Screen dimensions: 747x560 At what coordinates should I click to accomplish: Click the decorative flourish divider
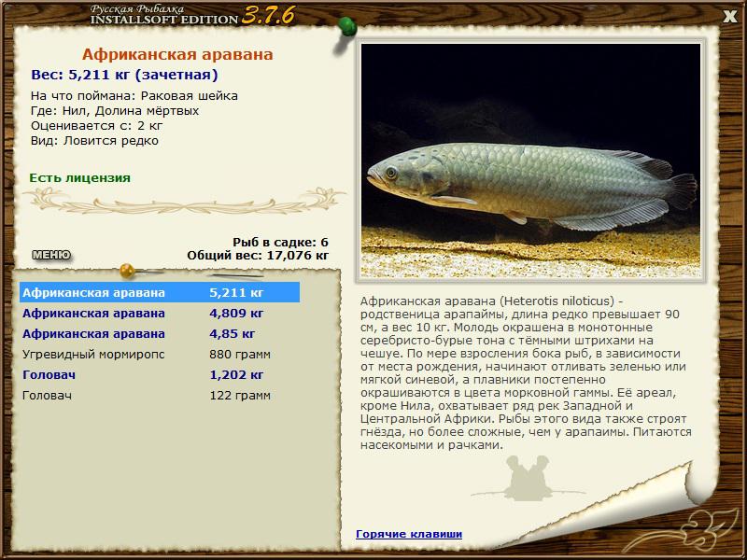(x=185, y=201)
